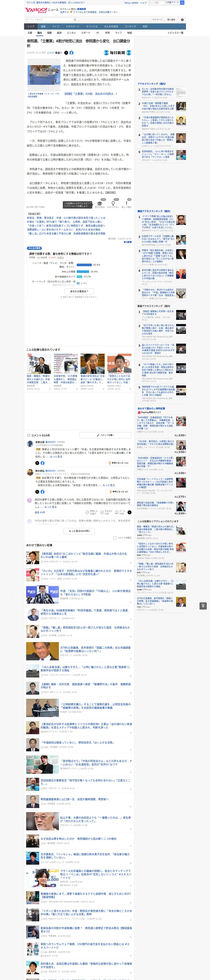Viewport: 210px width, 980px height.
Task: React with わかりやすい lightbulb icon
Action: 113,204
